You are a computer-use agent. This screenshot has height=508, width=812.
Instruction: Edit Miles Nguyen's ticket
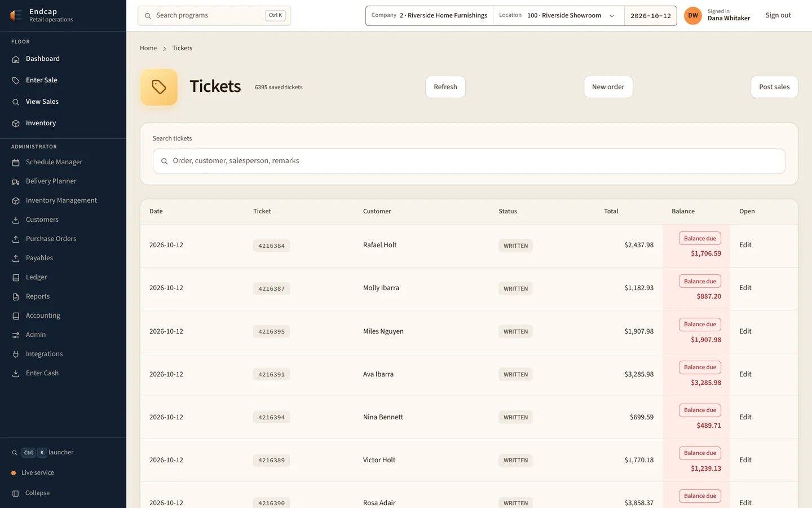click(x=745, y=331)
